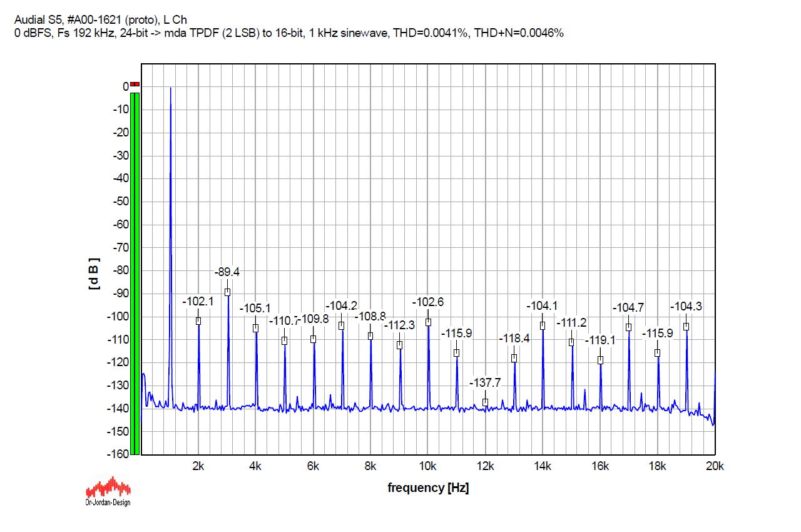Click the 'frequency [Hz]' axis title
Screen dimensions: 801x532
click(x=428, y=488)
